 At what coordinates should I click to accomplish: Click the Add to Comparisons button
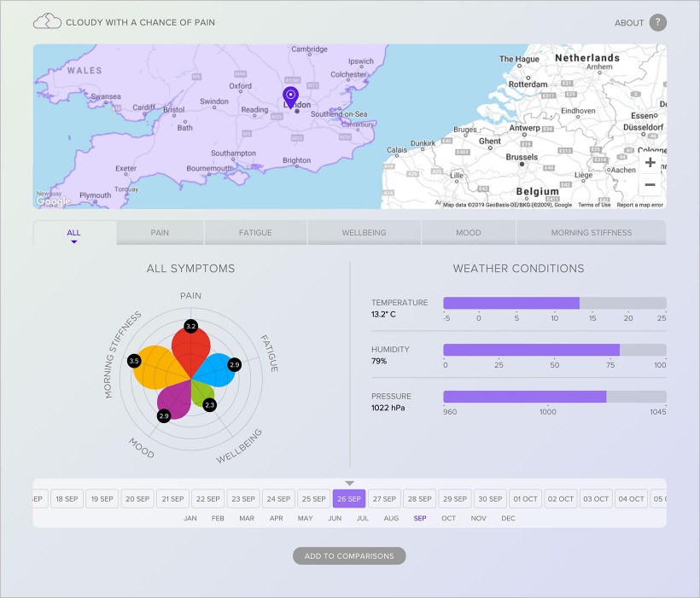(x=349, y=556)
